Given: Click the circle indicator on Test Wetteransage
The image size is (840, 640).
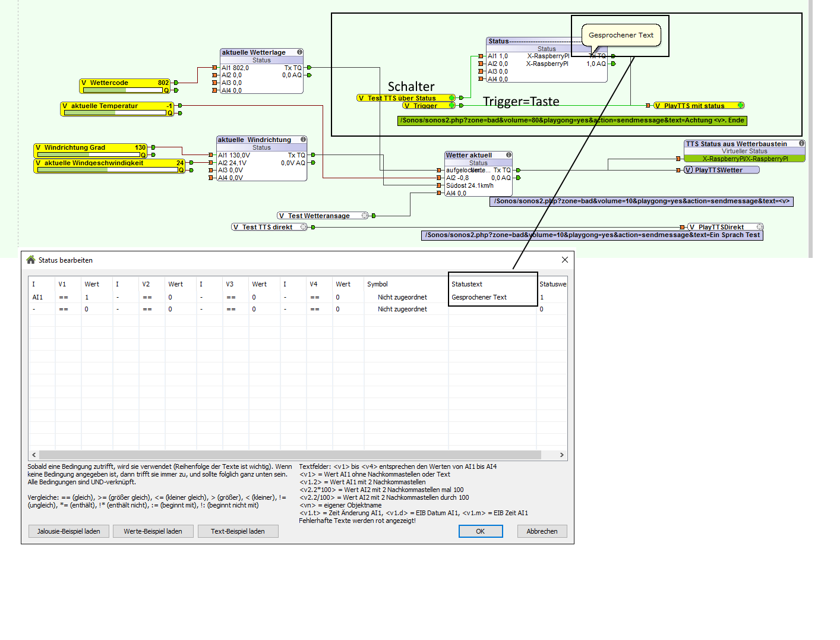Looking at the screenshot, I should coord(365,216).
